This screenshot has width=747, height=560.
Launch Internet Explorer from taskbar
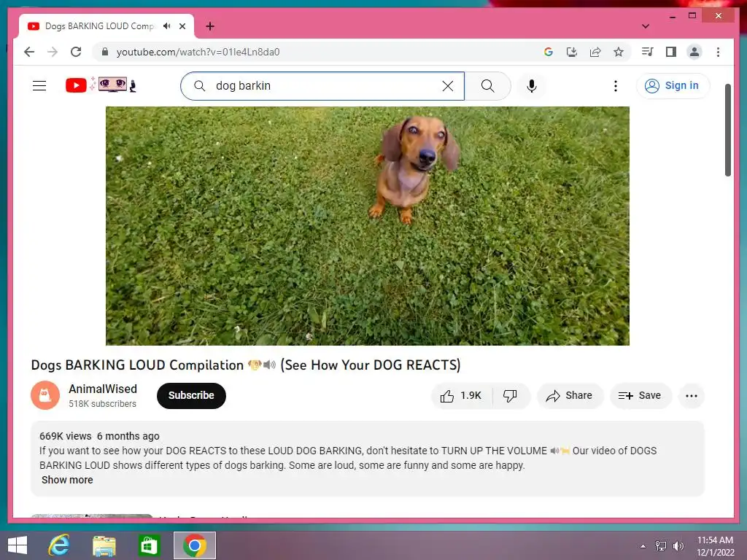pos(59,545)
